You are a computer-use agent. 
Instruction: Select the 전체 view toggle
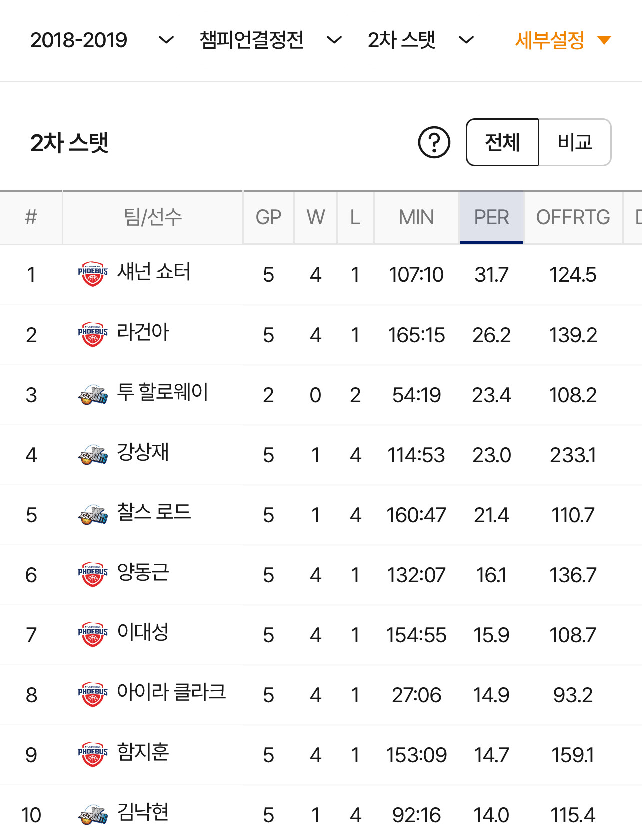(502, 142)
